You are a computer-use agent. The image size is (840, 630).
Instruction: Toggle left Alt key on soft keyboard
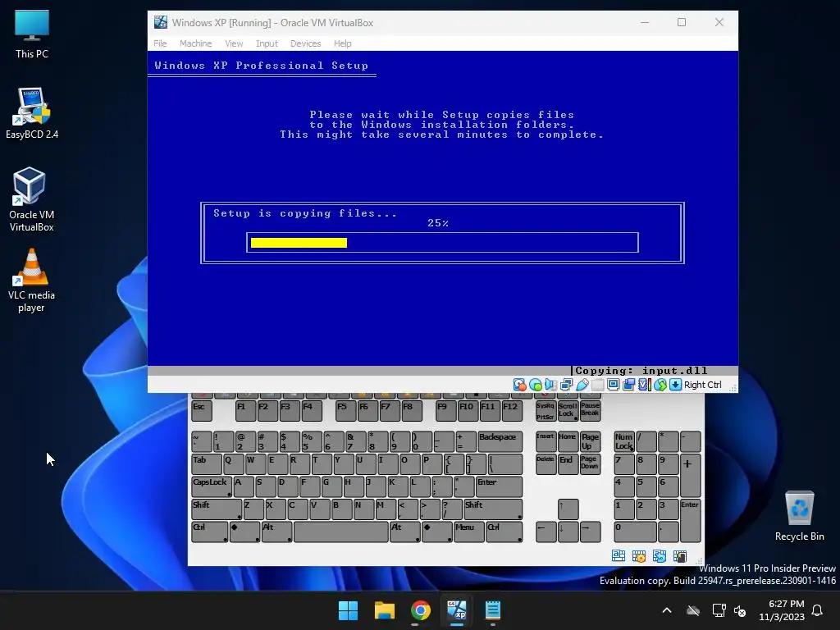point(276,532)
